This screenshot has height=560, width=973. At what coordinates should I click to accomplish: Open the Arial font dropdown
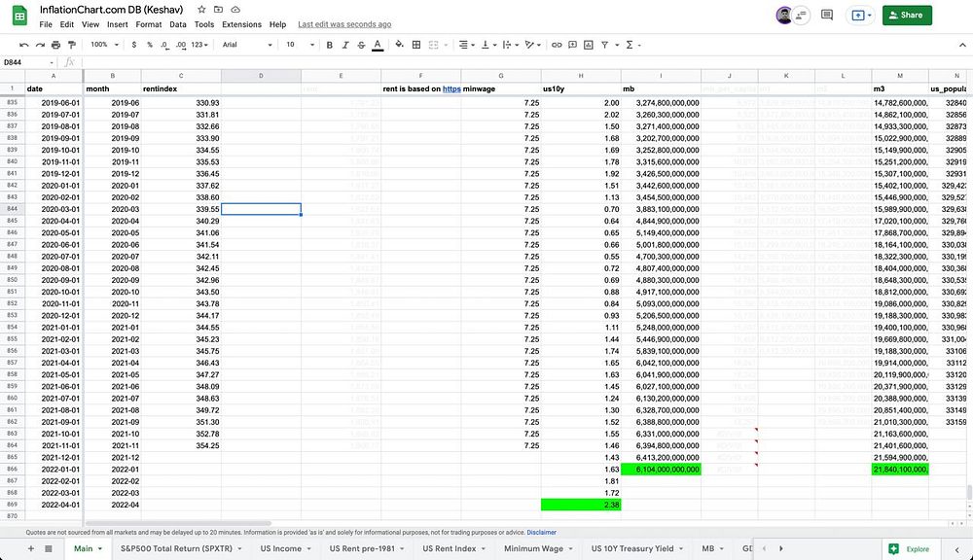247,45
